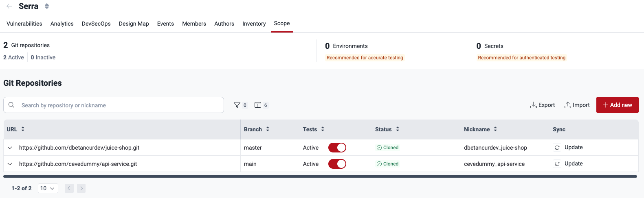The height and width of the screenshot is (198, 644).
Task: Sort the table by Branch
Action: pos(268,129)
